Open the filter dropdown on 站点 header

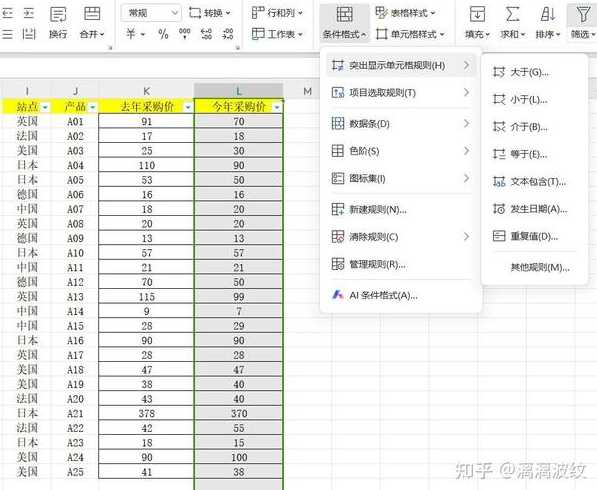click(45, 108)
